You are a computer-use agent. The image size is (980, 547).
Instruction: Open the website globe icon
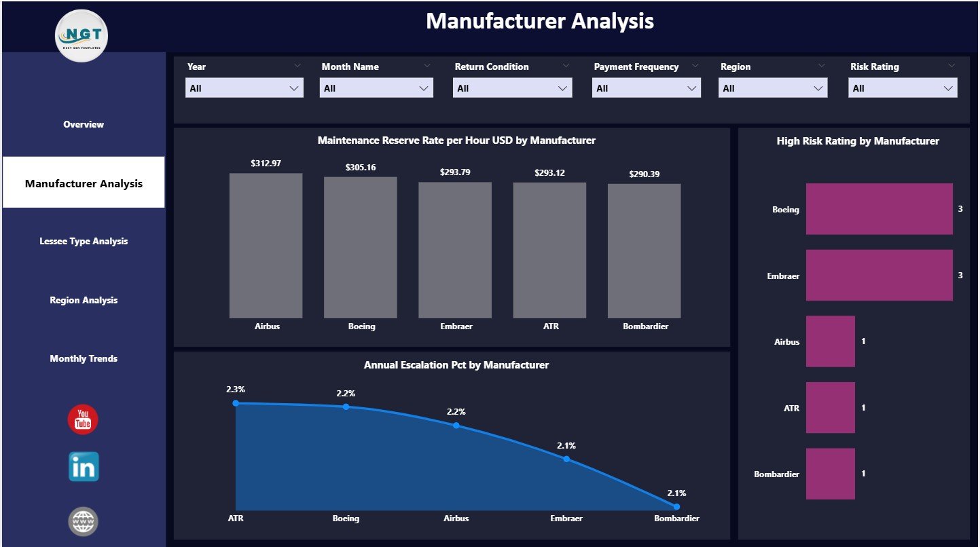click(x=82, y=521)
